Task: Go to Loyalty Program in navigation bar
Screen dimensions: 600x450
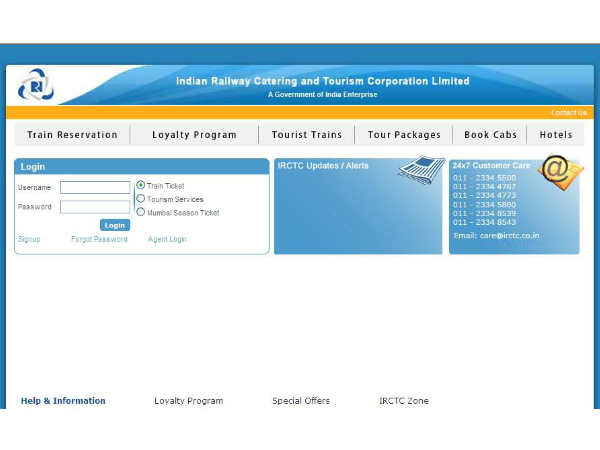Action: [194, 135]
